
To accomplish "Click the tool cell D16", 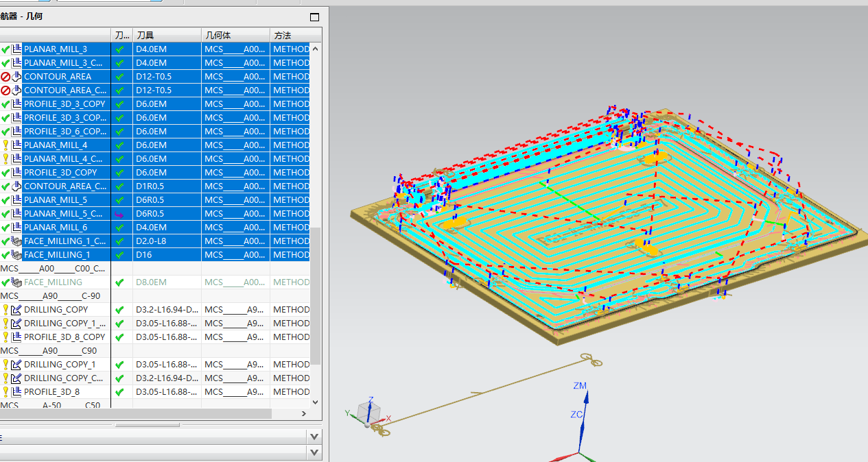I will 167,255.
